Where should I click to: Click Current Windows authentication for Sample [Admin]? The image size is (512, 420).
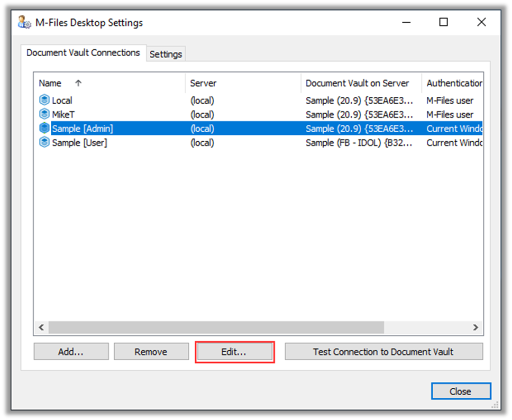(x=454, y=129)
